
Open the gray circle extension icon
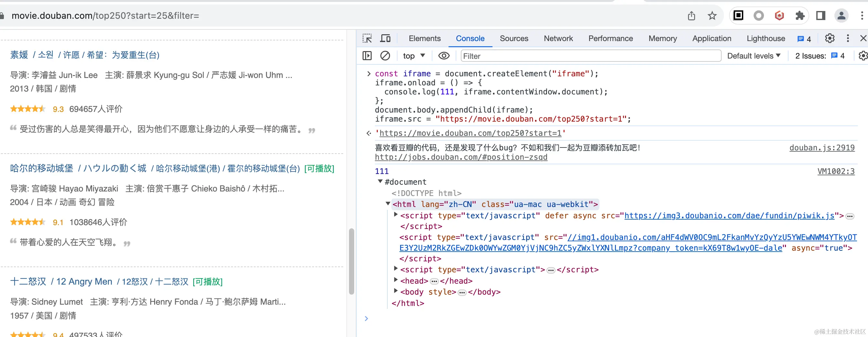[758, 16]
